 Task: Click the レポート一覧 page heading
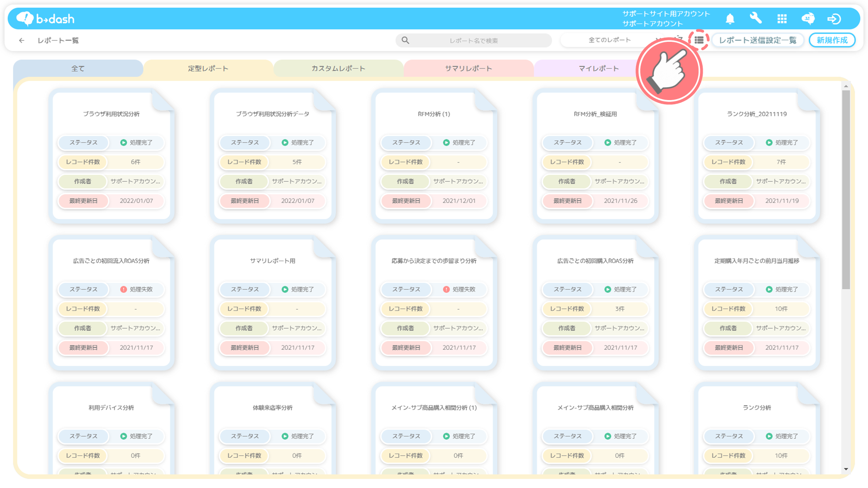[x=58, y=40]
